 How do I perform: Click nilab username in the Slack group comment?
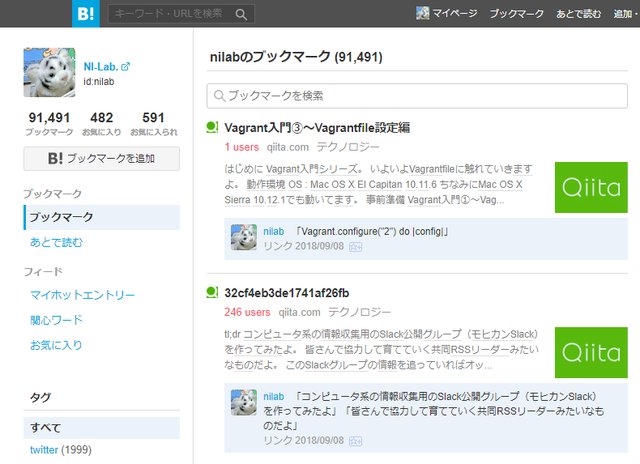pos(273,396)
